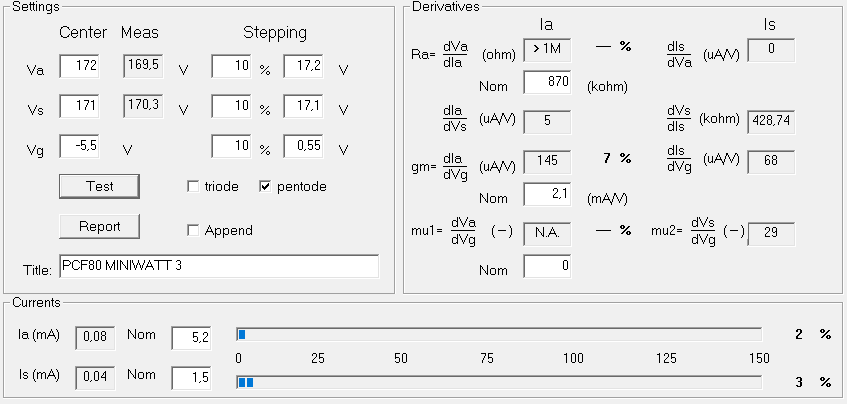This screenshot has height=404, width=847.
Task: Select the Title field PCF80 MINIWATT 3
Action: tap(219, 266)
